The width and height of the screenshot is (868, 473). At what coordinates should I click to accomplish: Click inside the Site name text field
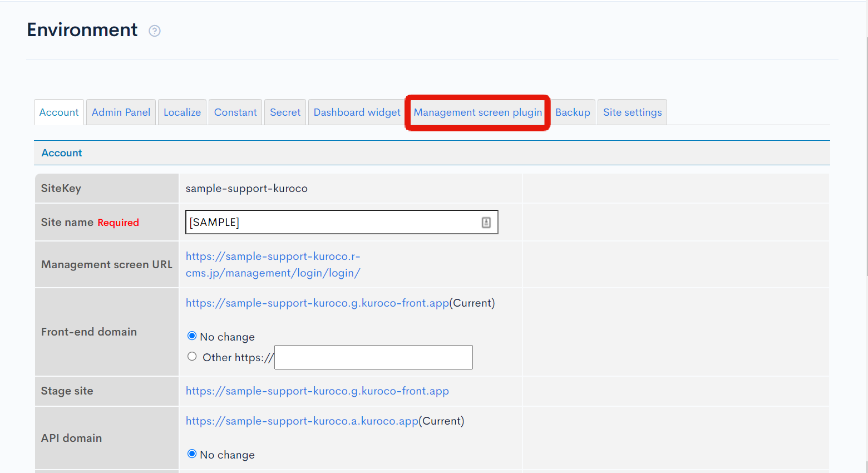pyautogui.click(x=334, y=221)
